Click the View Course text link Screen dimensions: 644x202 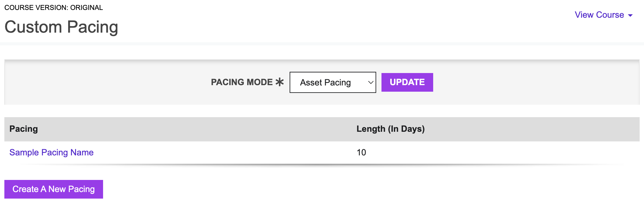tap(599, 15)
